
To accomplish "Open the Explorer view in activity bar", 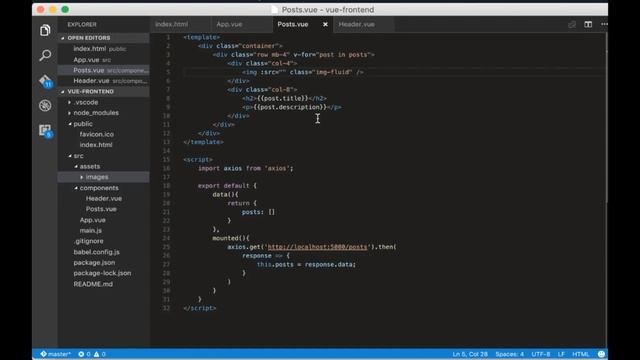I will (x=45, y=30).
